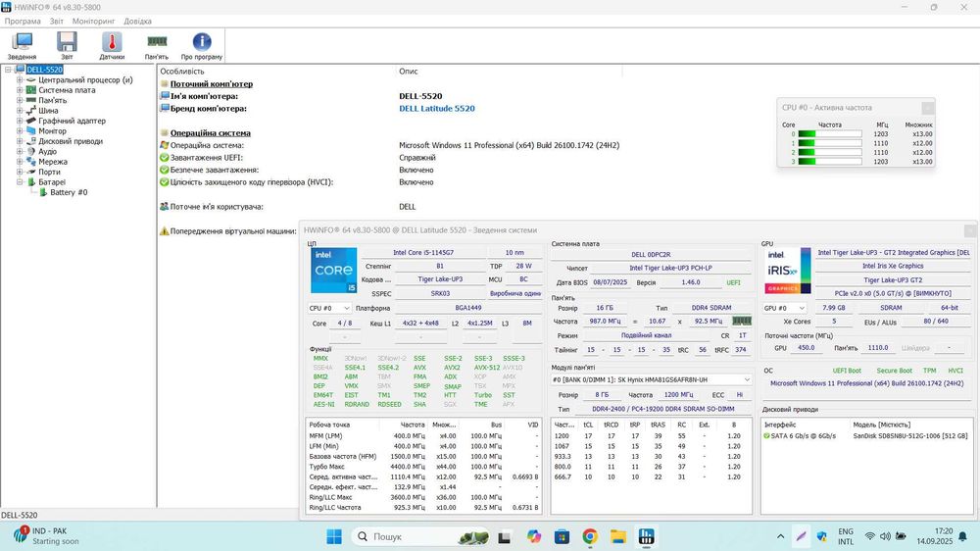Expand the Центральний процесор (и) node
The height and width of the screenshot is (551, 980).
[20, 80]
